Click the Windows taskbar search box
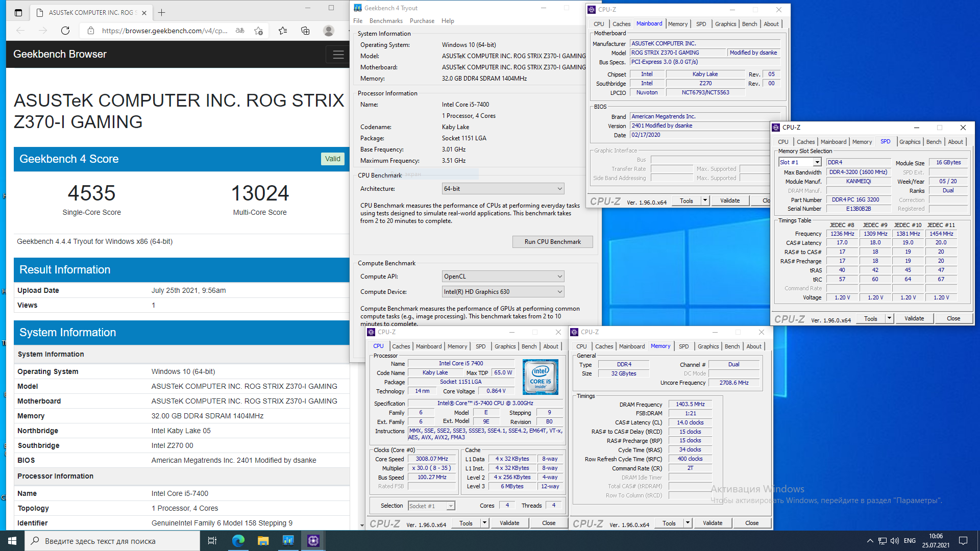 point(112,541)
